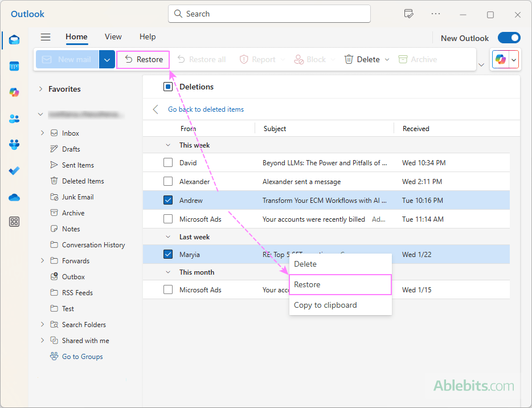Viewport: 532px width, 408px height.
Task: Choose Restore from the context menu
Action: [x=340, y=284]
